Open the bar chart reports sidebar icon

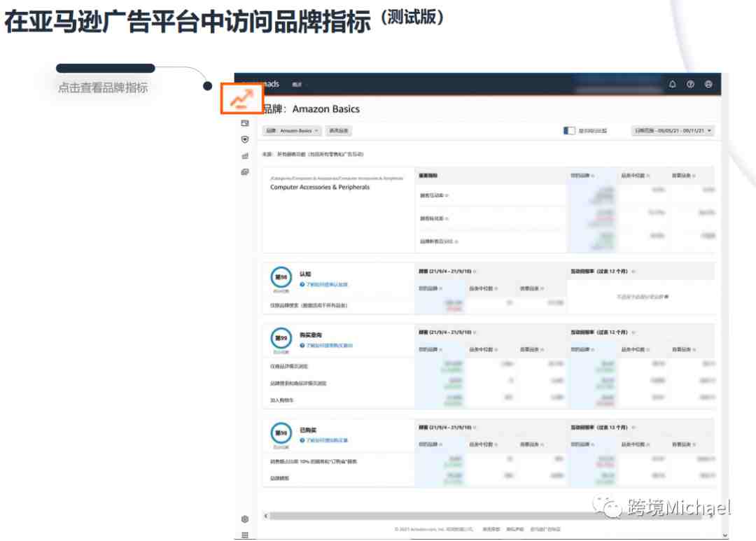tap(245, 156)
